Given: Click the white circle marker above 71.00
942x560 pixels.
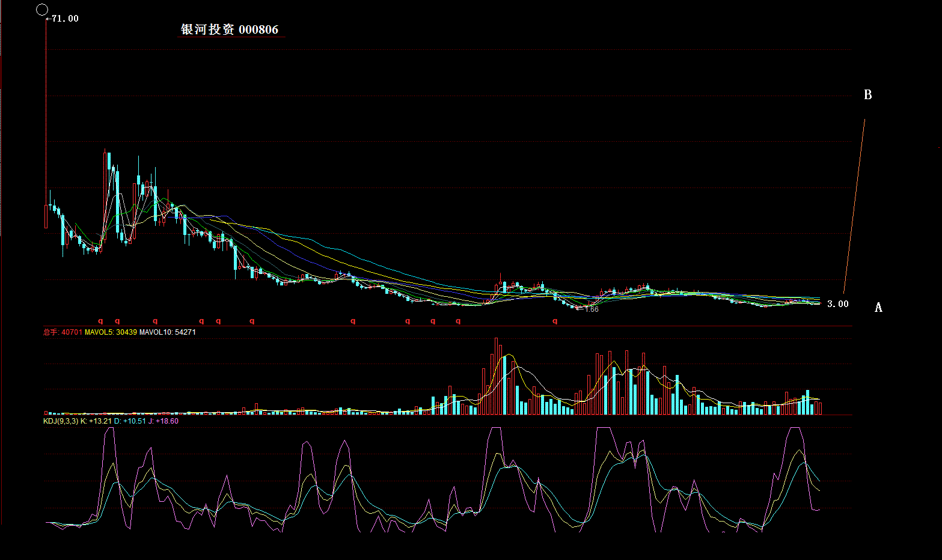Looking at the screenshot, I should 42,10.
